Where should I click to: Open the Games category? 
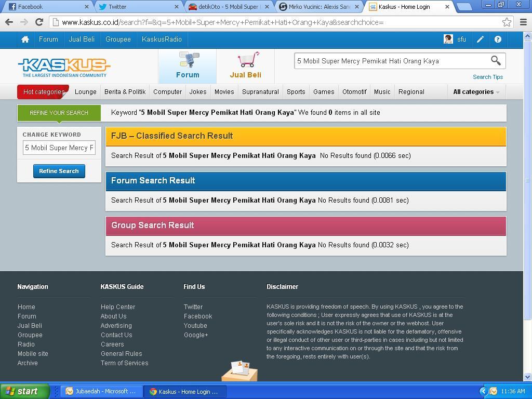(324, 92)
